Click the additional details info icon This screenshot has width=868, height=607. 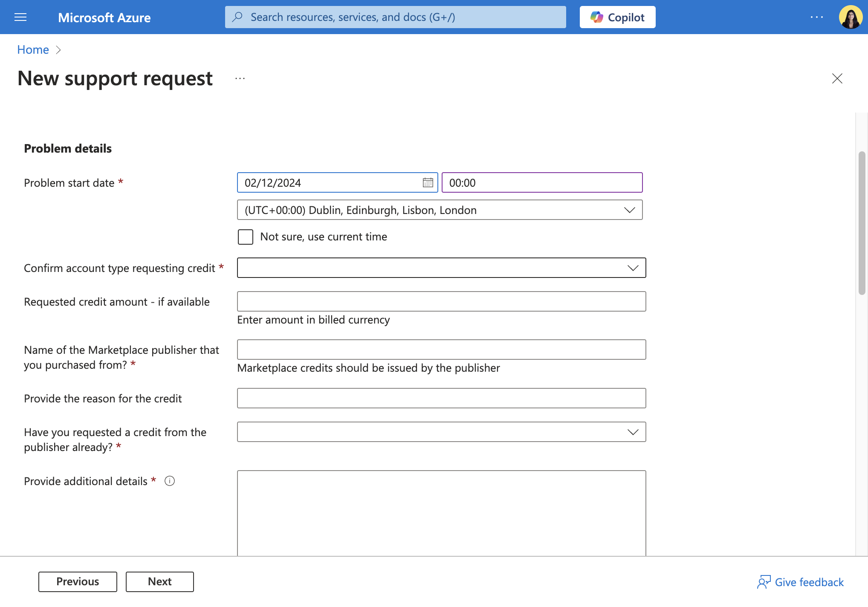tap(170, 481)
